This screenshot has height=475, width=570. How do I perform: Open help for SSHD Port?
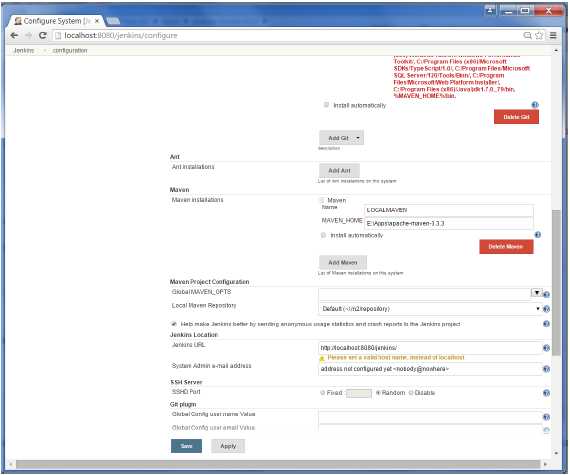546,393
